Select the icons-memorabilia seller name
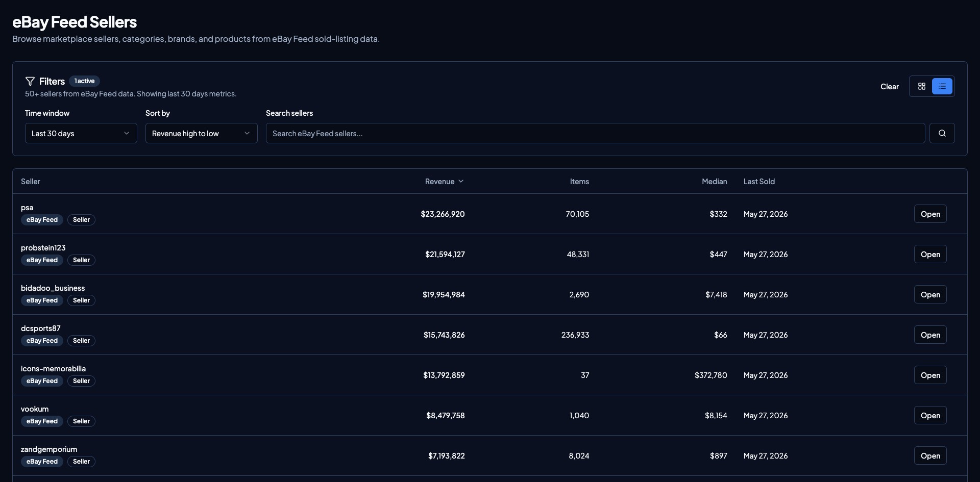Image resolution: width=980 pixels, height=482 pixels. point(53,369)
